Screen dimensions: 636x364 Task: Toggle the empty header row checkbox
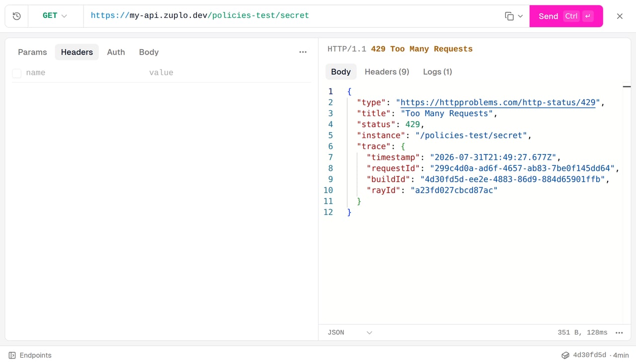coord(17,73)
